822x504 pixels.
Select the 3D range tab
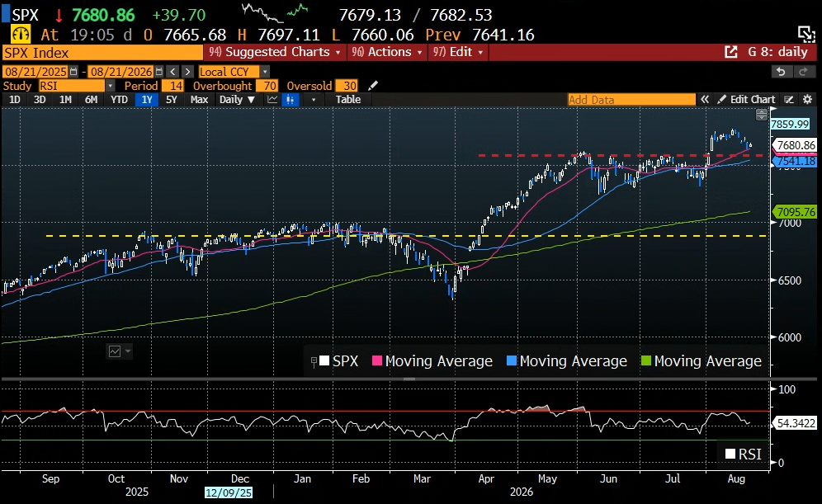coord(40,100)
